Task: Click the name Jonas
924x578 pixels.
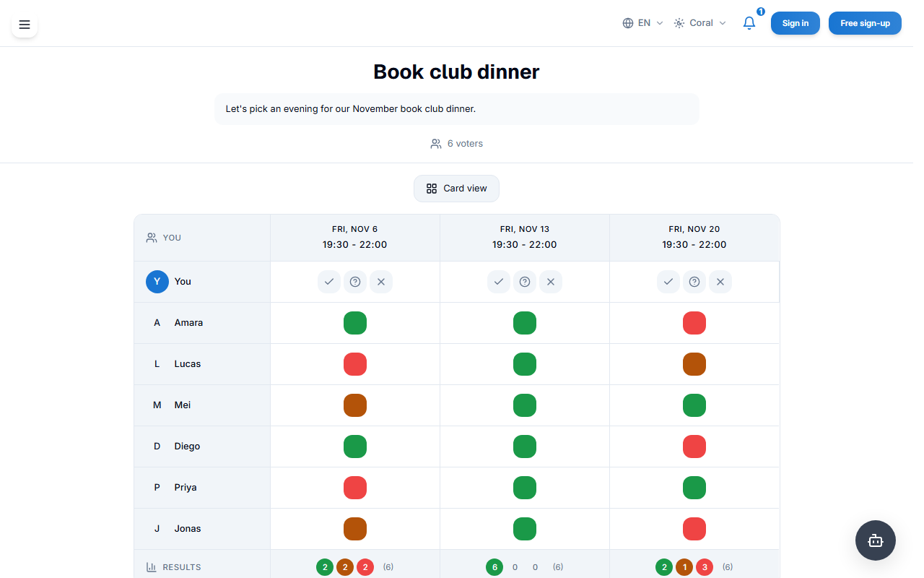Action: coord(188,529)
